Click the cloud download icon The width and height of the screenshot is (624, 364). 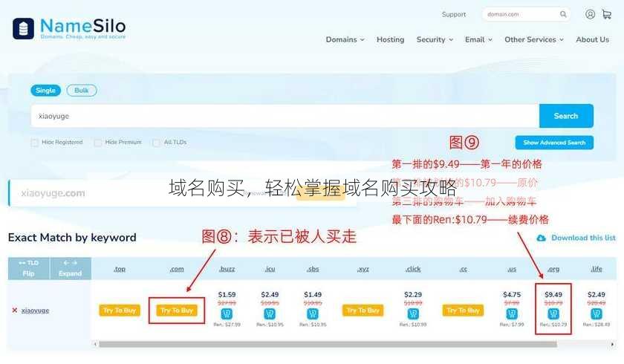click(542, 238)
